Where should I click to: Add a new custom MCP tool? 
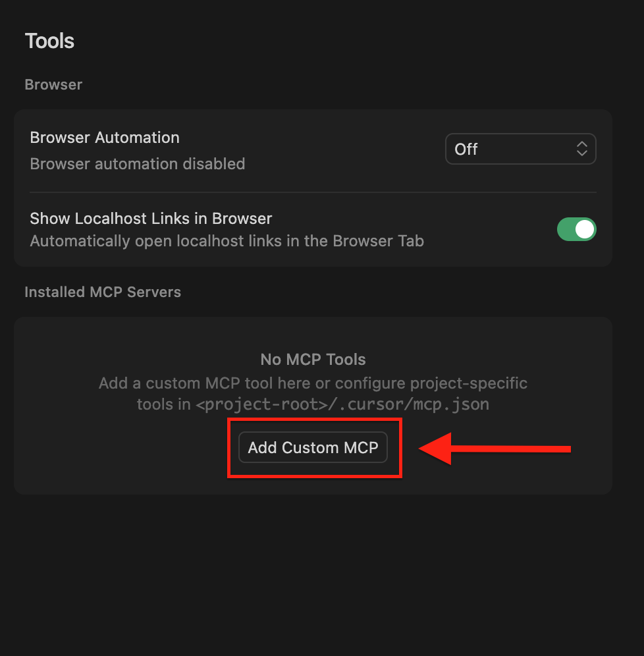(313, 447)
